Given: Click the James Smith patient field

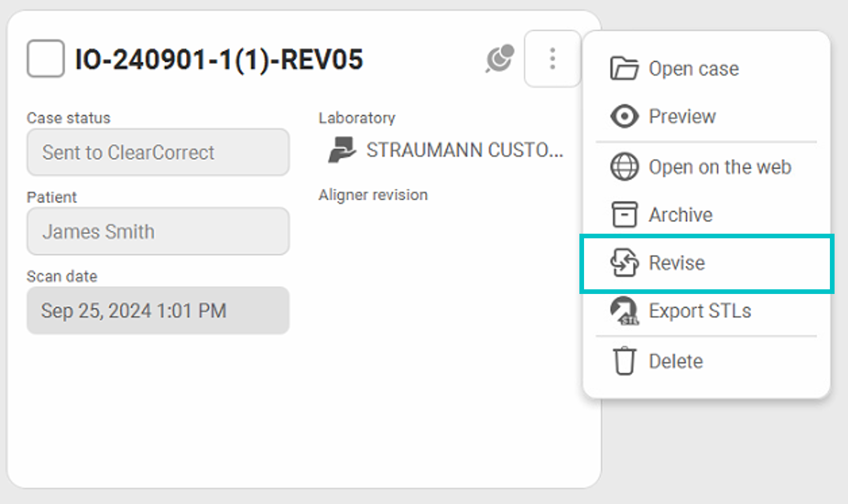Looking at the screenshot, I should click(158, 231).
